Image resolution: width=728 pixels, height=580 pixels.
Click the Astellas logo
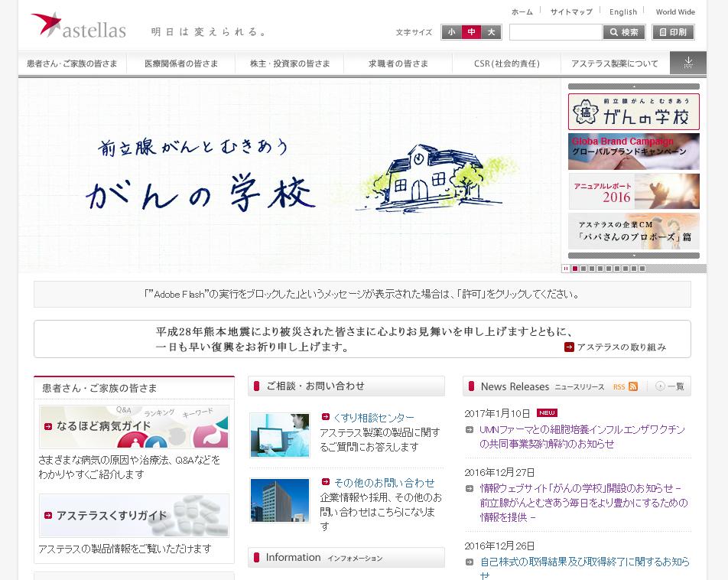[x=78, y=25]
